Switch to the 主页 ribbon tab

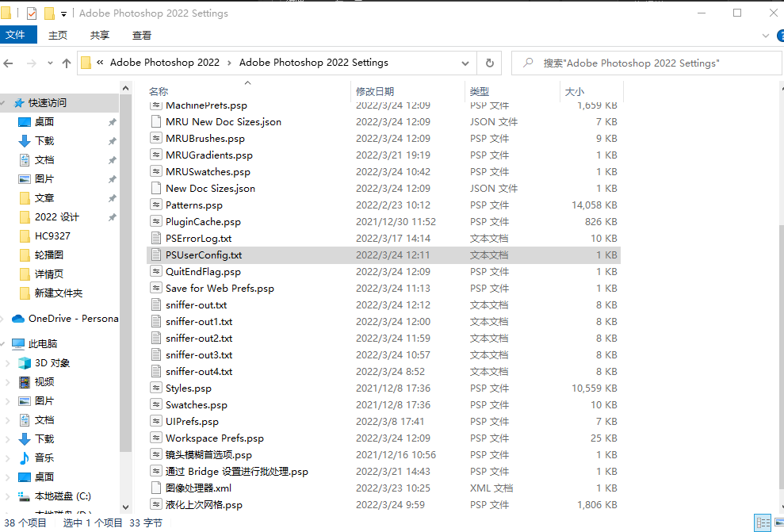tap(58, 35)
